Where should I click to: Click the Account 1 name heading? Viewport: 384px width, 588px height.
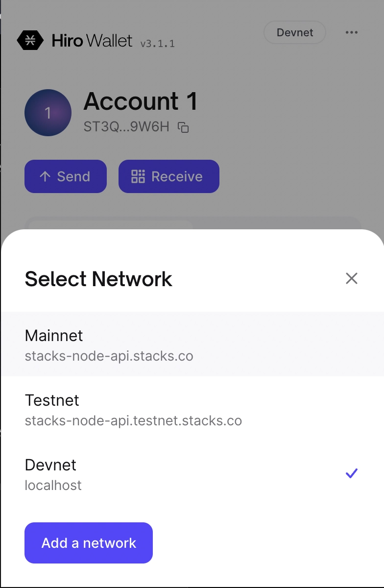click(x=141, y=101)
